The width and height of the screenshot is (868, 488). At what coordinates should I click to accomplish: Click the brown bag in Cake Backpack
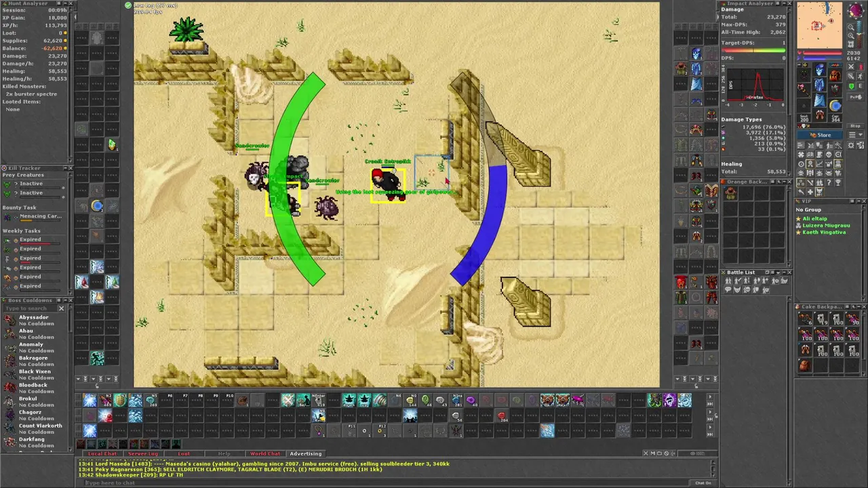click(x=805, y=366)
